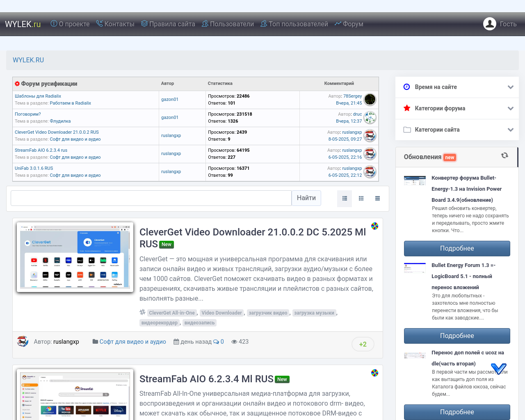The height and width of the screenshot is (420, 525).
Task: Click the folder icon beside Категории сайта
Action: [407, 130]
